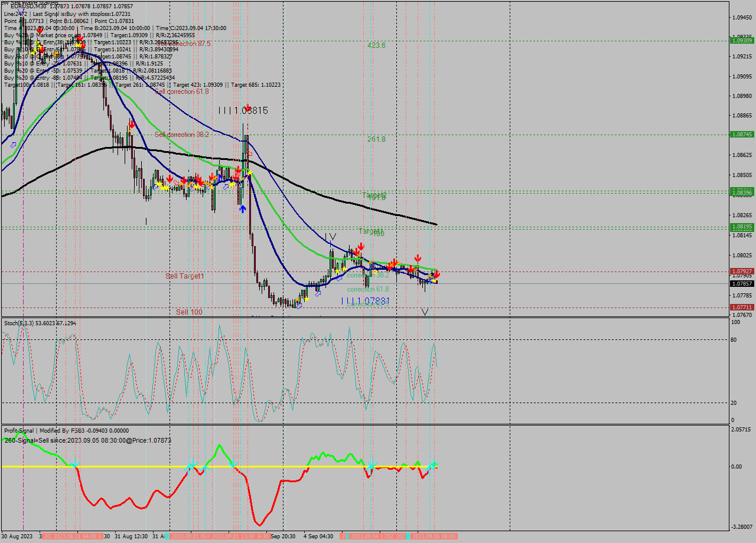Click the Profit-Signal scale value 2.05715
Viewport: 756px width, 543px height.
click(742, 430)
